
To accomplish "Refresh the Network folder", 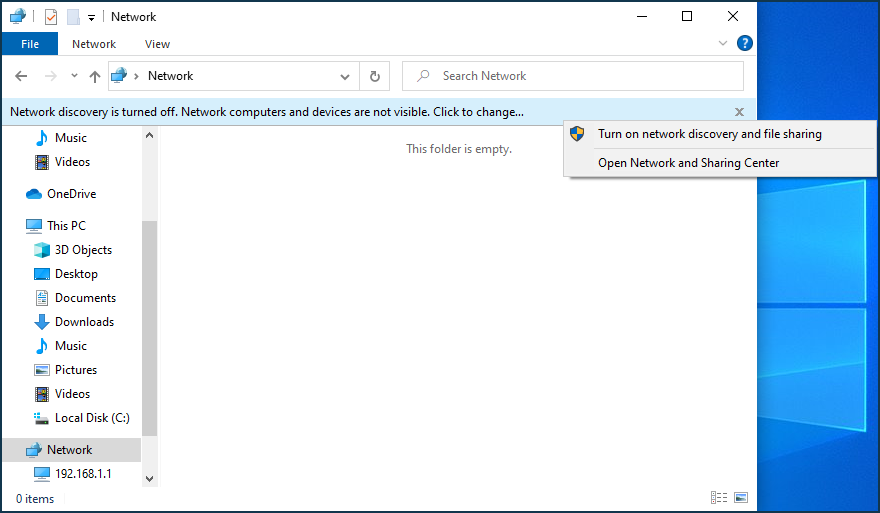I will coord(375,76).
